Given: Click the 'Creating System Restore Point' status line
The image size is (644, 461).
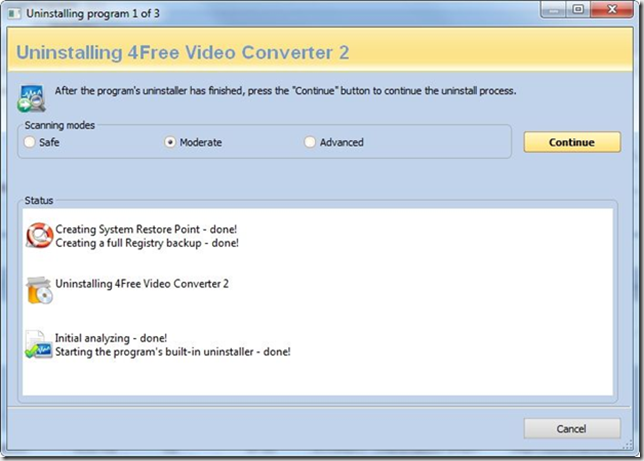Looking at the screenshot, I should pos(146,229).
